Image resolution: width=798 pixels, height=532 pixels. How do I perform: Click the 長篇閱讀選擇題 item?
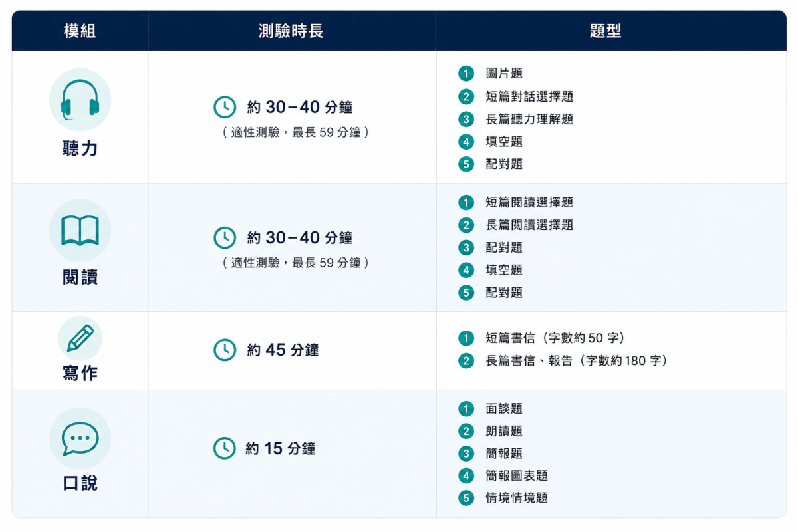point(529,225)
